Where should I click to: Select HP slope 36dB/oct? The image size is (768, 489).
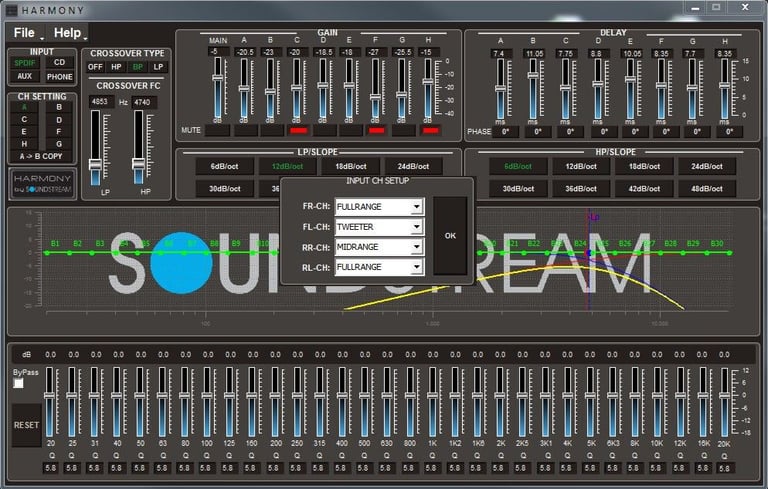pyautogui.click(x=581, y=189)
